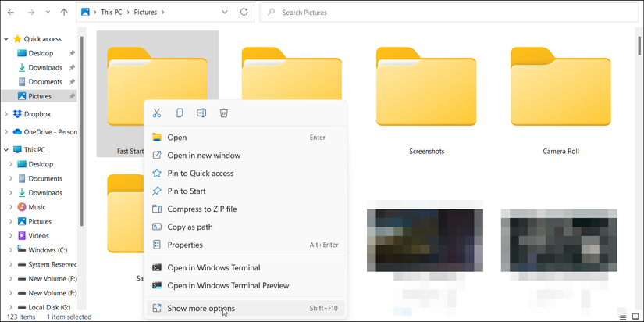Image resolution: width=644 pixels, height=322 pixels.
Task: Click the Camera Roll folder icon
Action: coord(560,86)
